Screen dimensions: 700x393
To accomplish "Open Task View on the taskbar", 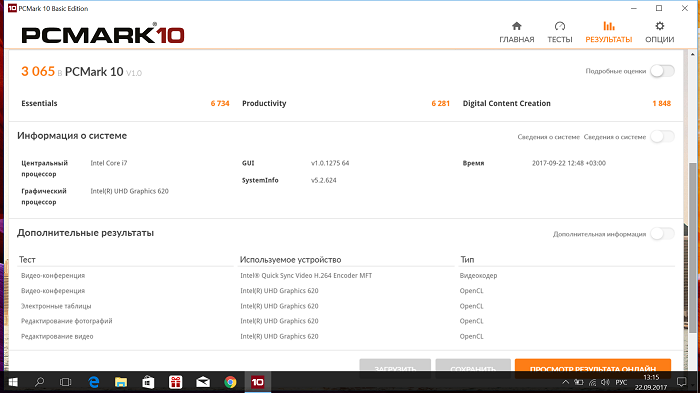I will pyautogui.click(x=66, y=382).
